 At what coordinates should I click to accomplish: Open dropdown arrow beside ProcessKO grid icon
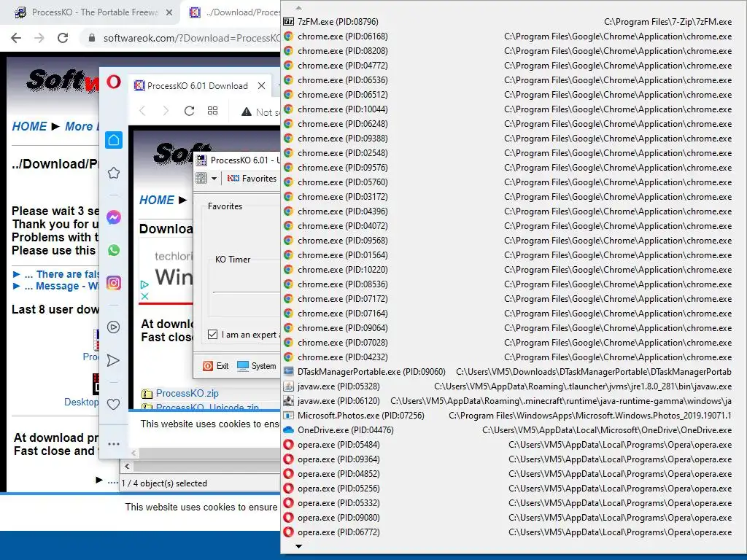pos(214,179)
